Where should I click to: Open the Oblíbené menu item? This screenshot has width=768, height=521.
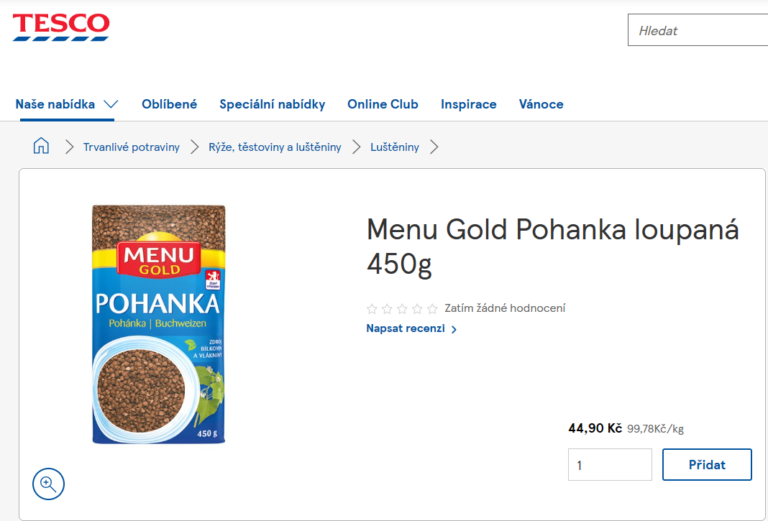pyautogui.click(x=169, y=104)
